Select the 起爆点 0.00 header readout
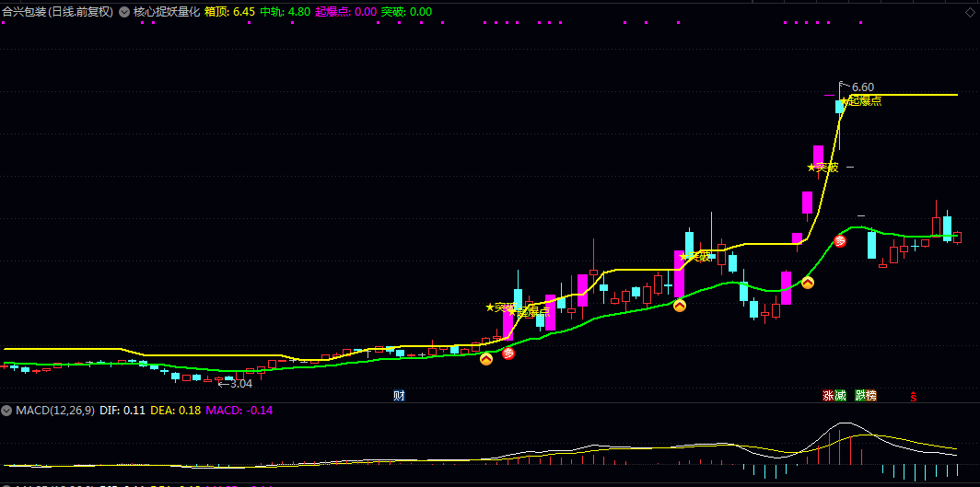The image size is (980, 487). tap(345, 12)
